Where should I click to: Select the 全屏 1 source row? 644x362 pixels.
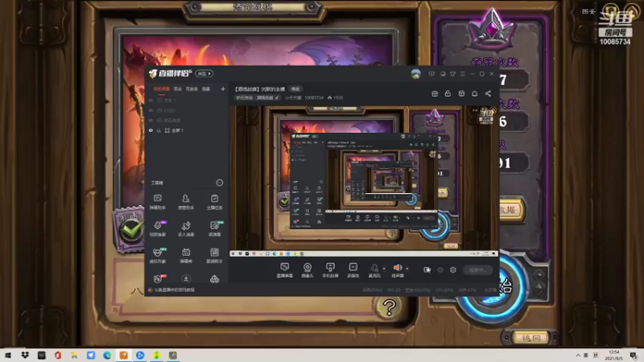tap(187, 130)
